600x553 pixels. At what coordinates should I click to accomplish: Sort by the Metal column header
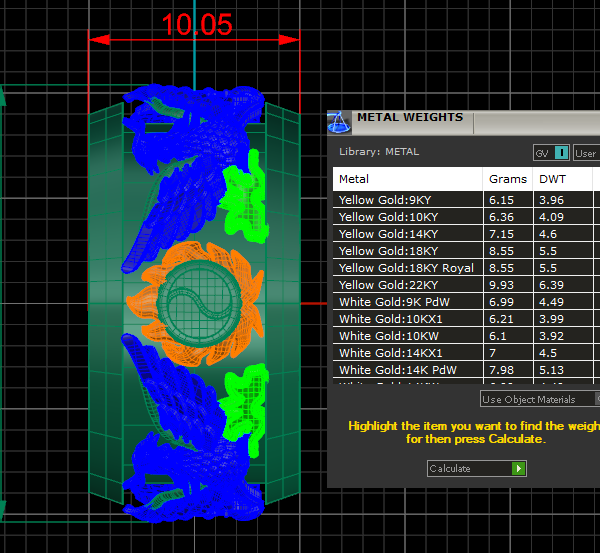click(x=354, y=180)
